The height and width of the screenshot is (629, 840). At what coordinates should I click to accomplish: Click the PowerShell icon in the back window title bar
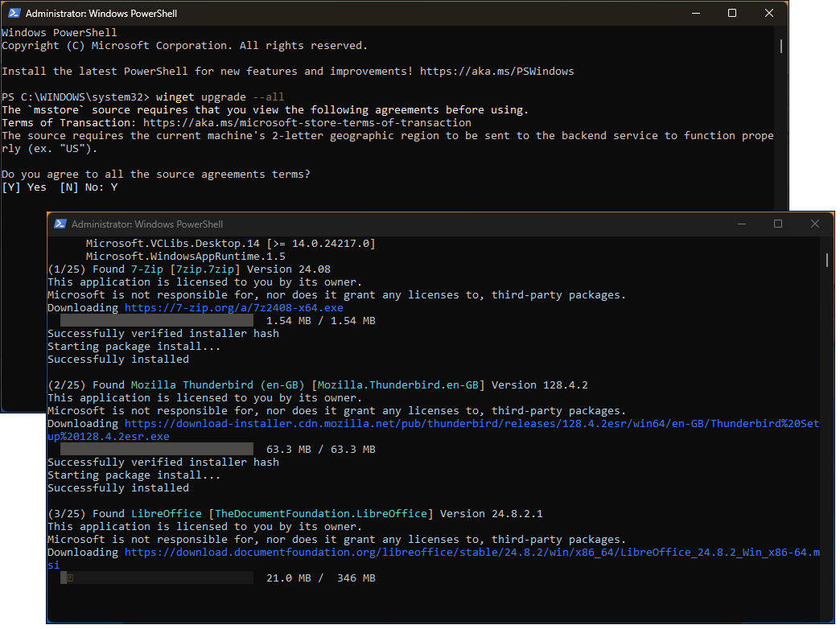pyautogui.click(x=14, y=14)
